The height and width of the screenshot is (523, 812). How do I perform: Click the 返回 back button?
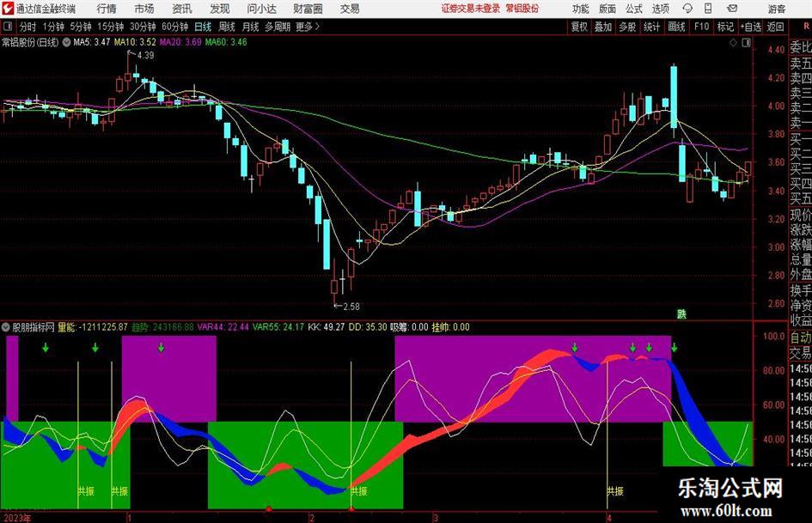775,27
